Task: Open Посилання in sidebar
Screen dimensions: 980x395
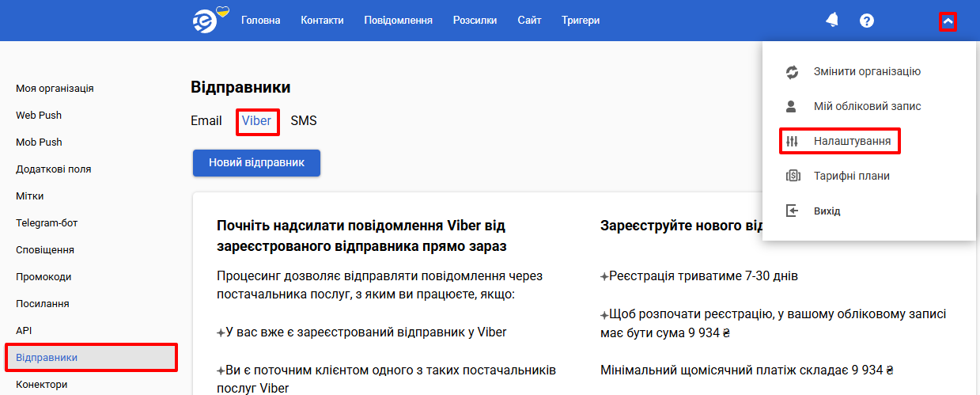Action: pos(43,303)
